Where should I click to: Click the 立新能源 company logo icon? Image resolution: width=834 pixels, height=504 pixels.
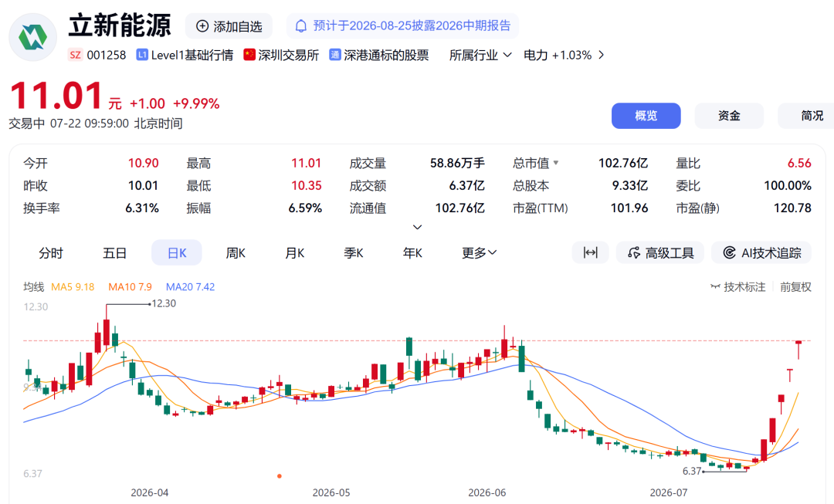click(33, 37)
